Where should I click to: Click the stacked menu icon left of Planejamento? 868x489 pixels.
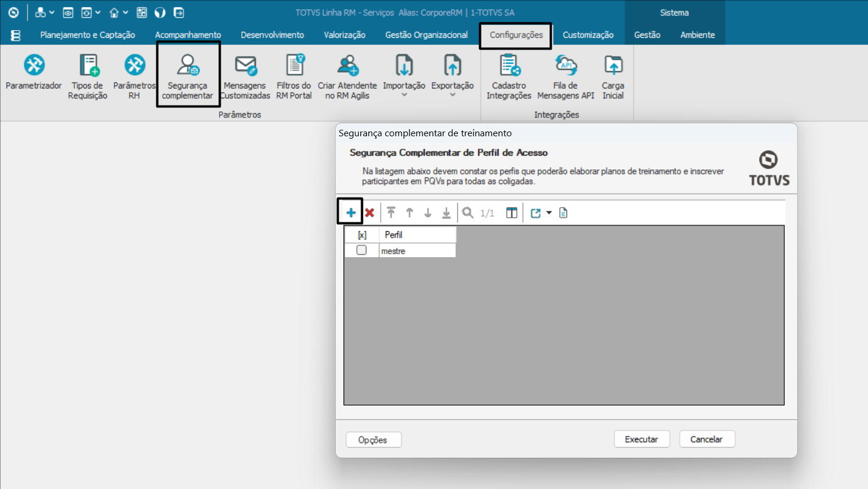click(x=16, y=35)
